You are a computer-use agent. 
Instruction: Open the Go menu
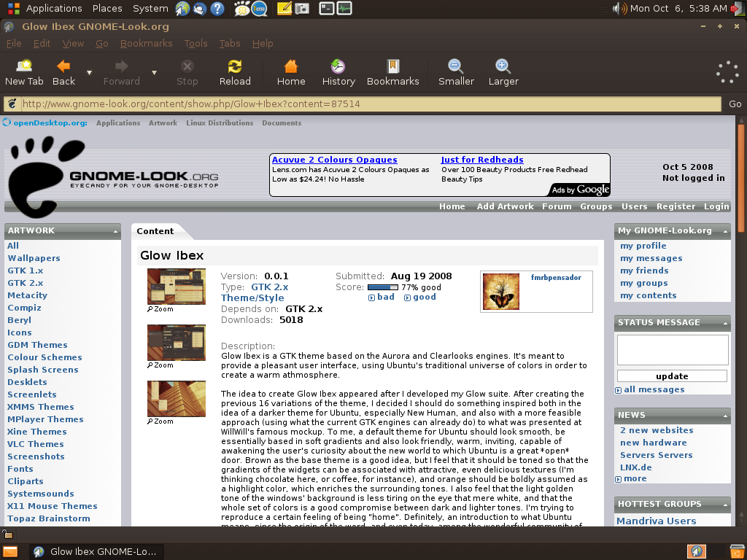102,43
